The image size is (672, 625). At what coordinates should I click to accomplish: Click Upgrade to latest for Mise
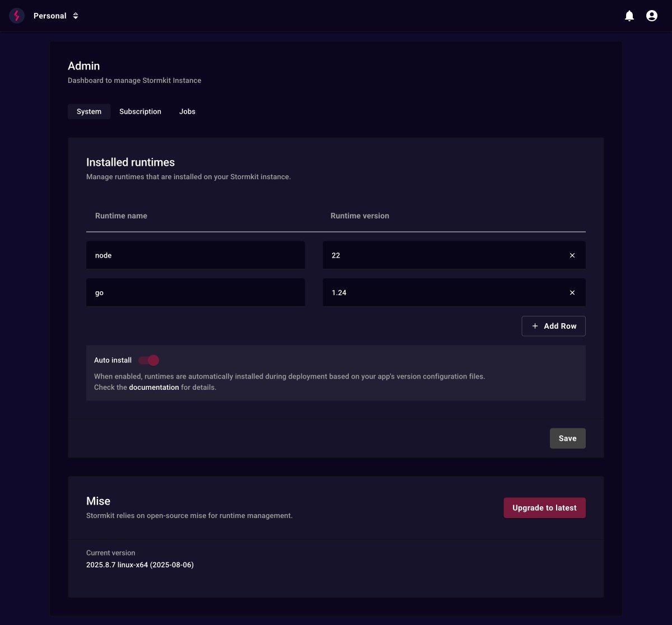coord(544,508)
